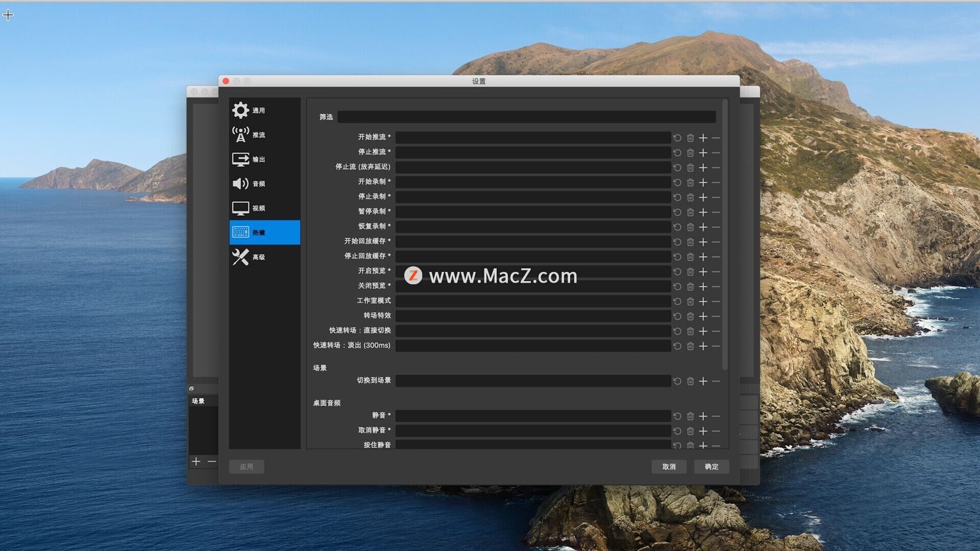Open the 推流 stream settings section

tap(264, 135)
